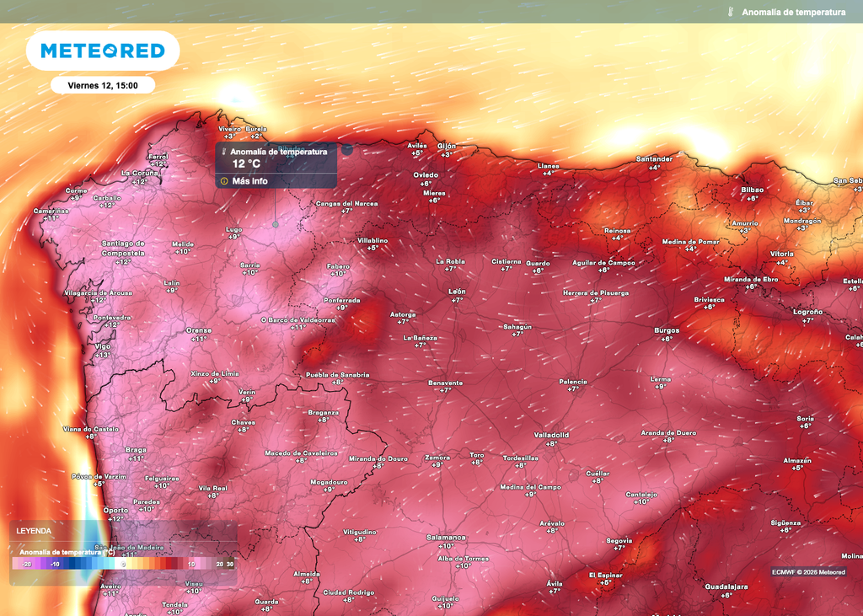Open the Más info link in the tooltip

[249, 181]
